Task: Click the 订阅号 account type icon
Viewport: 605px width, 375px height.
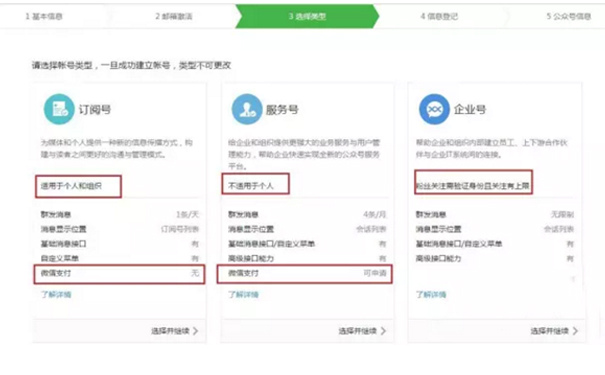Action: [59, 110]
